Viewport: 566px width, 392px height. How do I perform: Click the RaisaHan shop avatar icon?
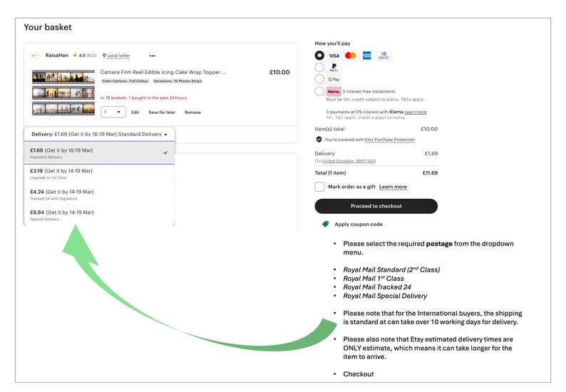36,56
